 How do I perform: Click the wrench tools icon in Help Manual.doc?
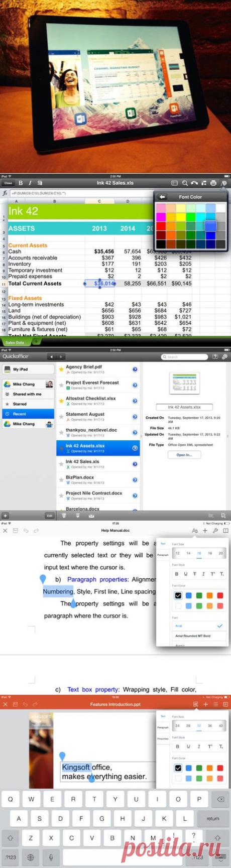coord(215,531)
